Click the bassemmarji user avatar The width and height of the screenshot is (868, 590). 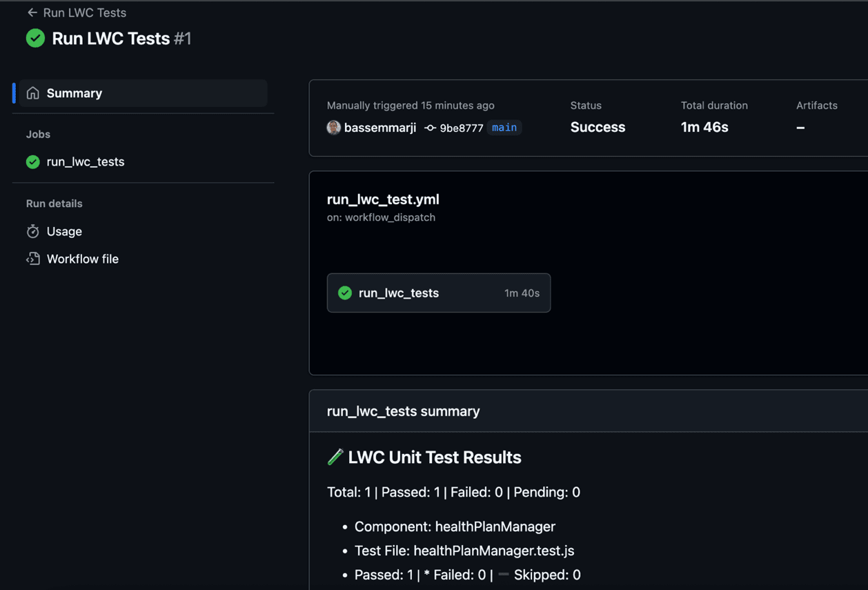[333, 128]
